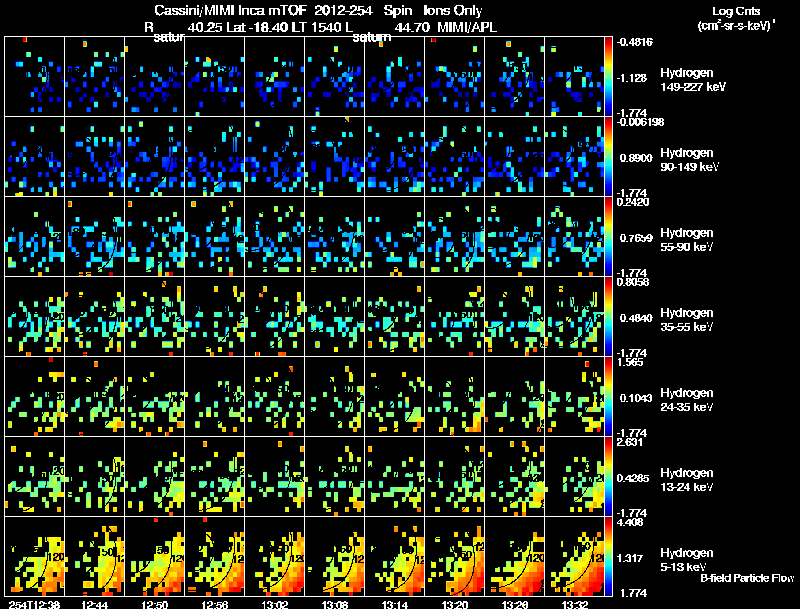Click the '12:50' time axis label
The image size is (800, 609).
tap(155, 604)
